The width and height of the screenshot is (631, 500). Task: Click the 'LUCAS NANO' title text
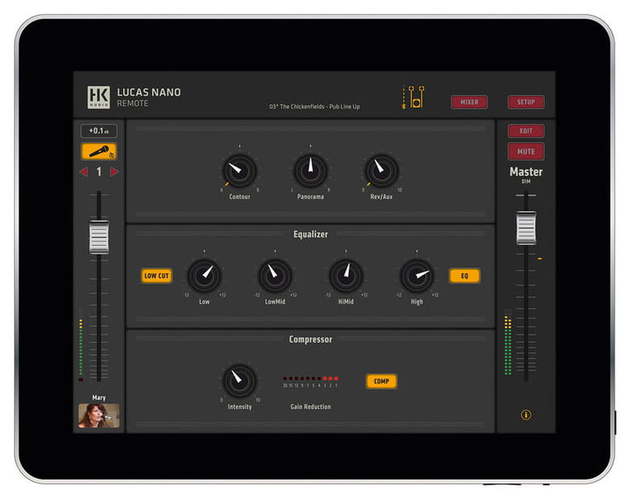tap(149, 93)
